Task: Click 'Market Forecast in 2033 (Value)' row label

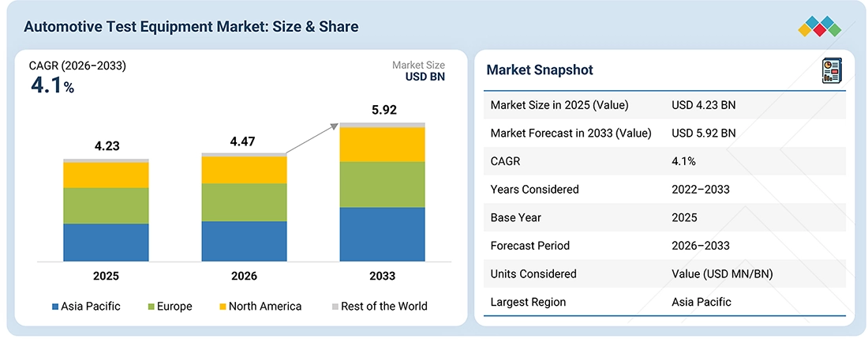Action: pos(571,133)
